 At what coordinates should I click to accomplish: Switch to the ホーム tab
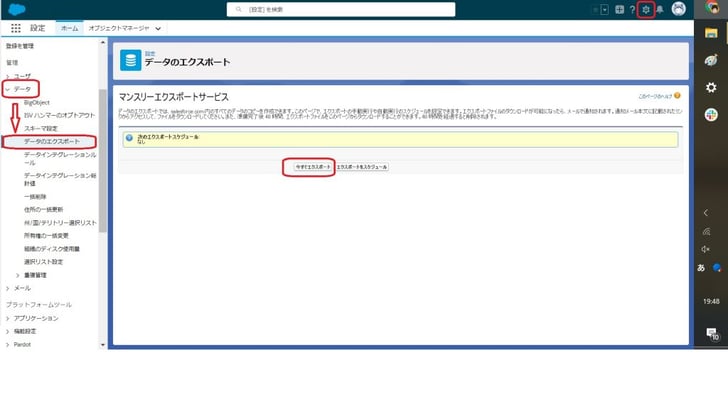pos(69,28)
